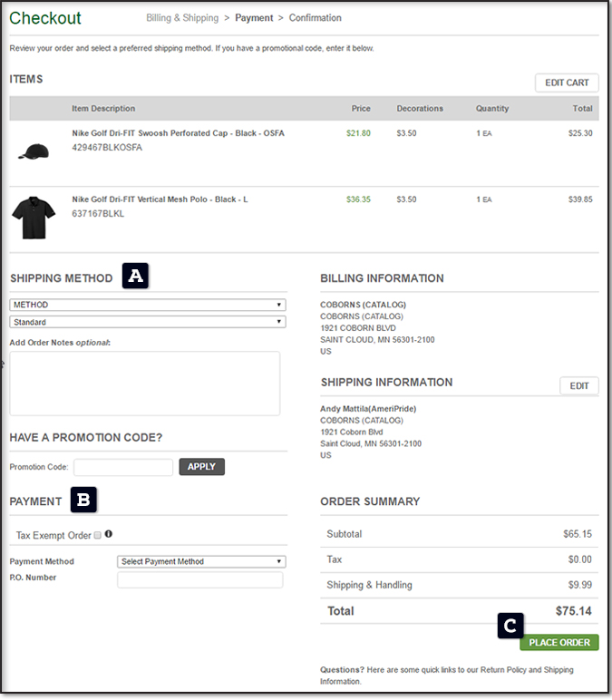Focus the P.O. Number field
The width and height of the screenshot is (612, 700).
coord(199,579)
